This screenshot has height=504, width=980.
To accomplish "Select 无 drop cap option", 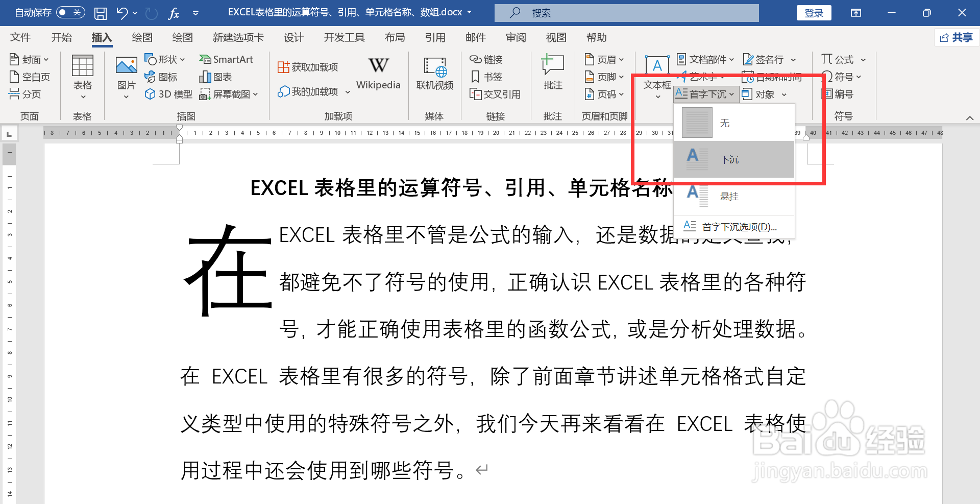I will pos(734,123).
